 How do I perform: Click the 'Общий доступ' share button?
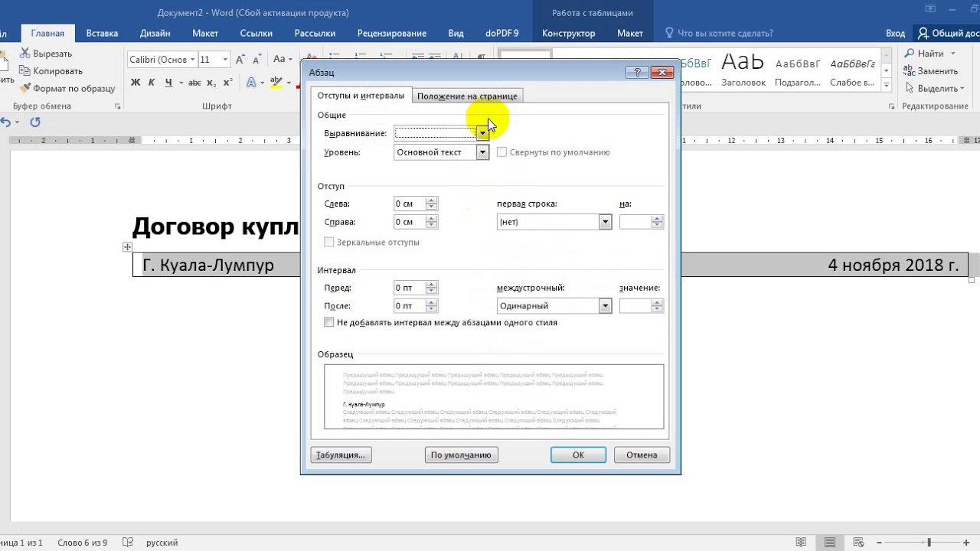pyautogui.click(x=948, y=33)
